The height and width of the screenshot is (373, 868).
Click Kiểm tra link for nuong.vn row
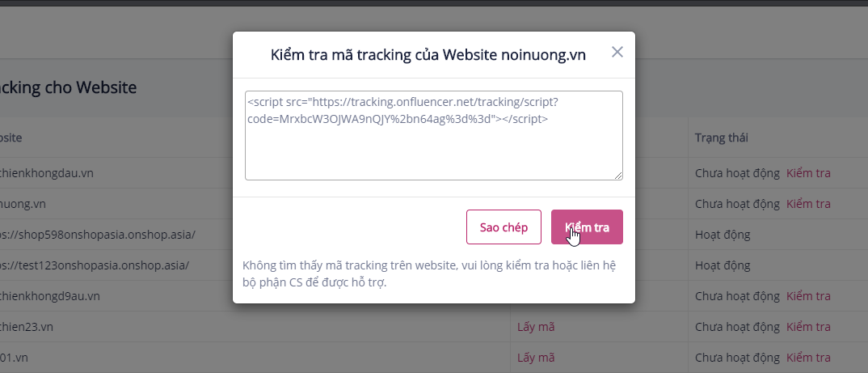point(808,203)
